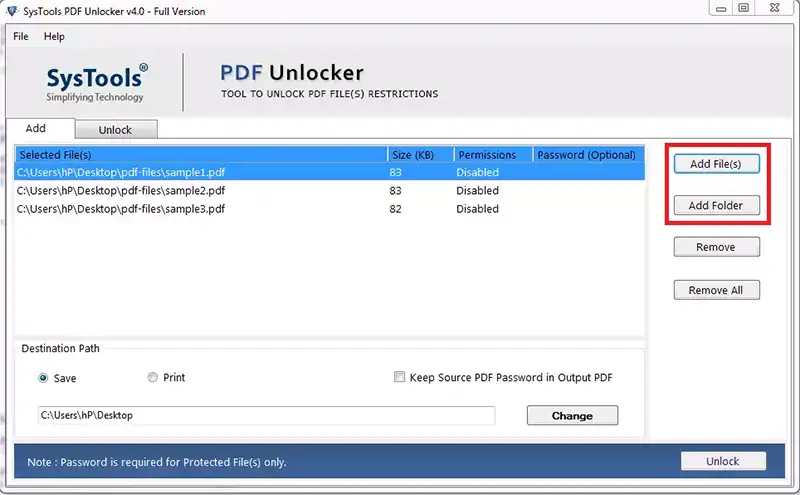
Task: Select the Save radio option
Action: [x=43, y=378]
